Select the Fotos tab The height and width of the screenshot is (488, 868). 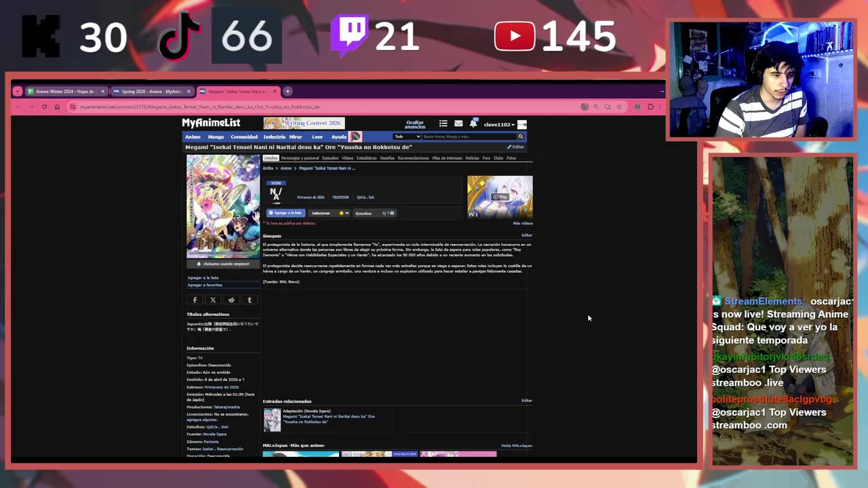pyautogui.click(x=511, y=158)
